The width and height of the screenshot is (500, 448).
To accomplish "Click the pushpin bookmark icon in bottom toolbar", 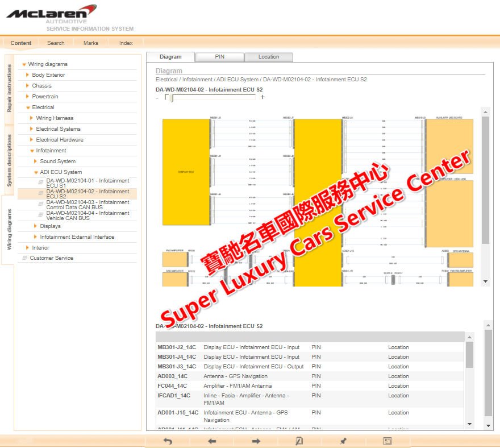I will click(343, 441).
